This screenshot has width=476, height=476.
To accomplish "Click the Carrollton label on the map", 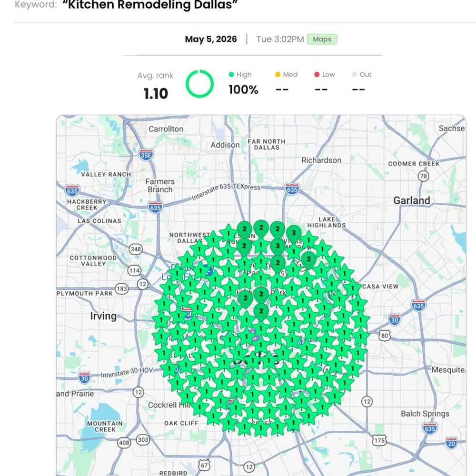I will tap(166, 129).
